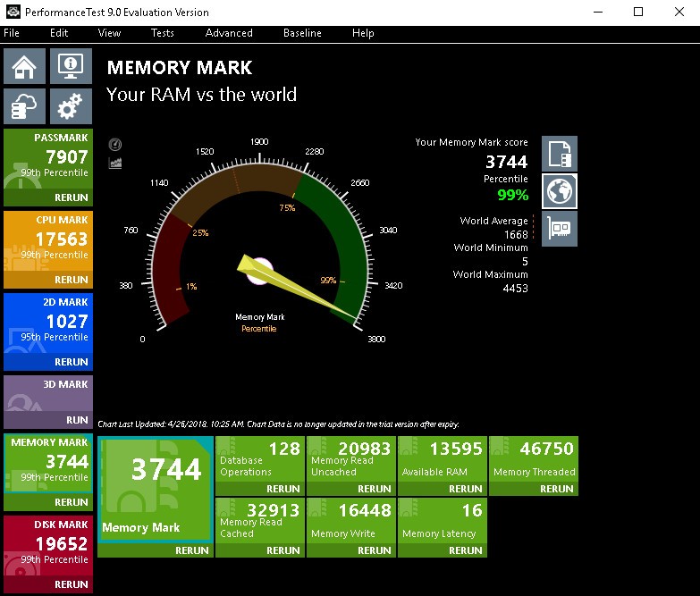Go to the Home screen icon
Screen dimensions: 700x596
coord(24,66)
